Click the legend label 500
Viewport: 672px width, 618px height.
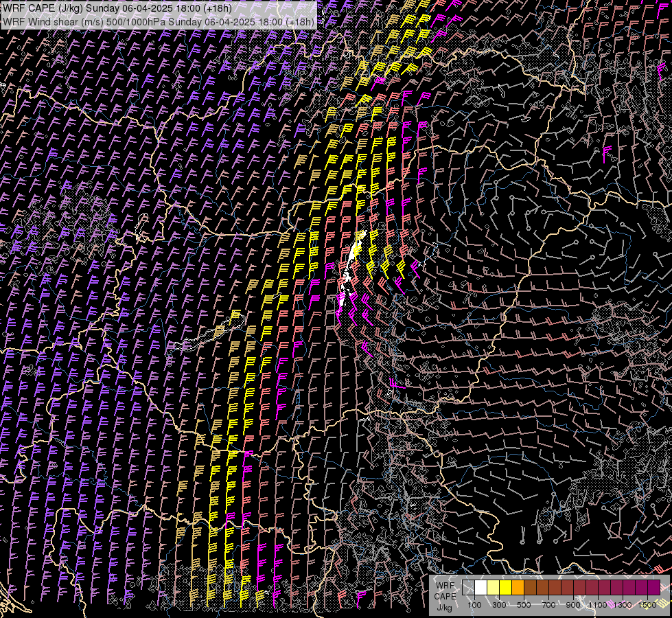(x=524, y=605)
